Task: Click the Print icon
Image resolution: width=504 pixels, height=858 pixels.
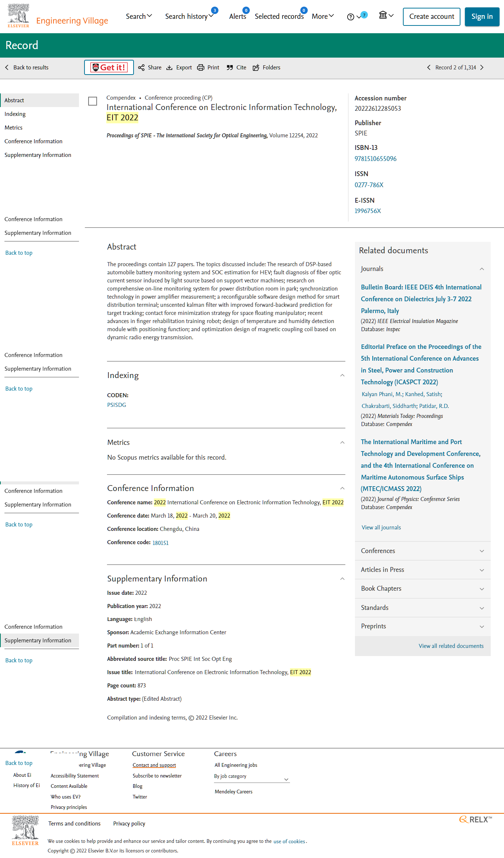Action: point(201,68)
